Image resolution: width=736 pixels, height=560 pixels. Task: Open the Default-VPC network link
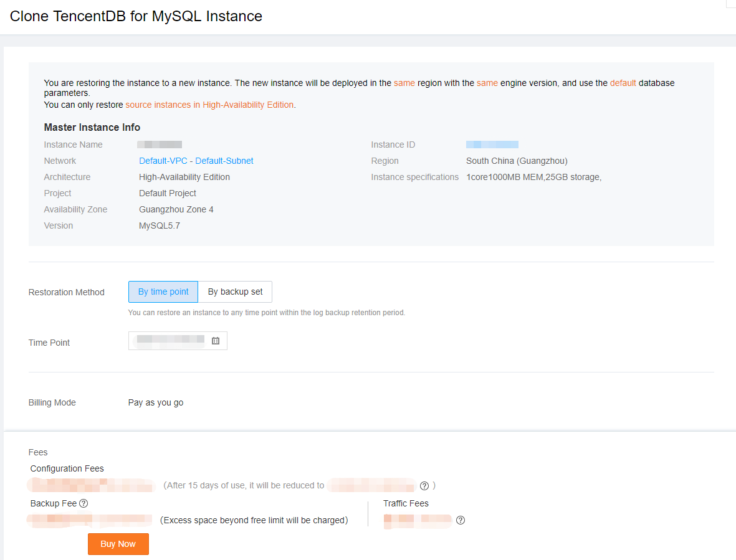[163, 161]
